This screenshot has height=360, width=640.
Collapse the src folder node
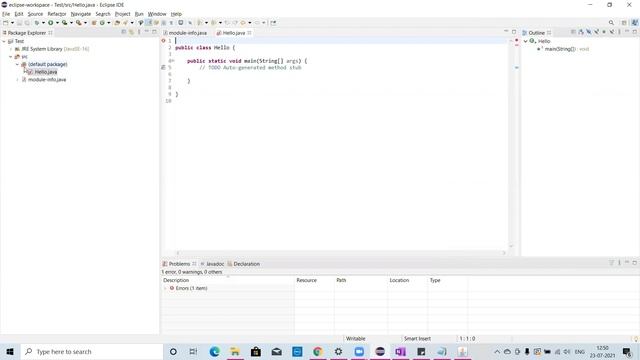pos(11,57)
